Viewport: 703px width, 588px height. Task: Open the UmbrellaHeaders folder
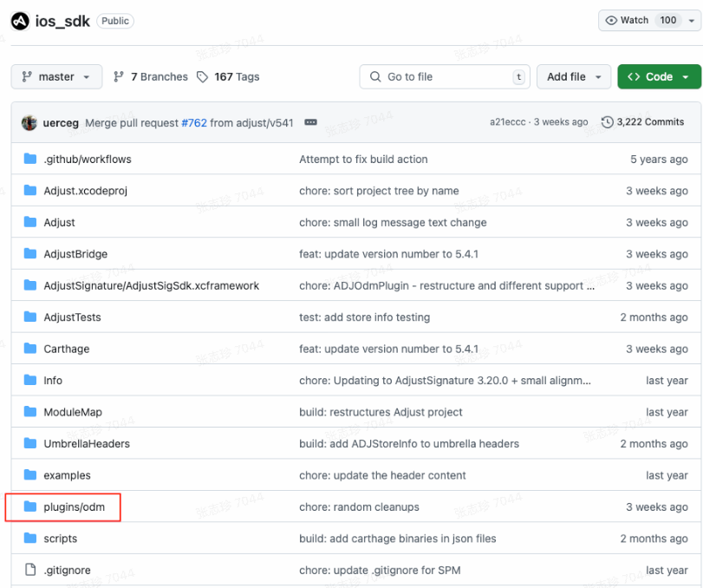[x=87, y=444]
